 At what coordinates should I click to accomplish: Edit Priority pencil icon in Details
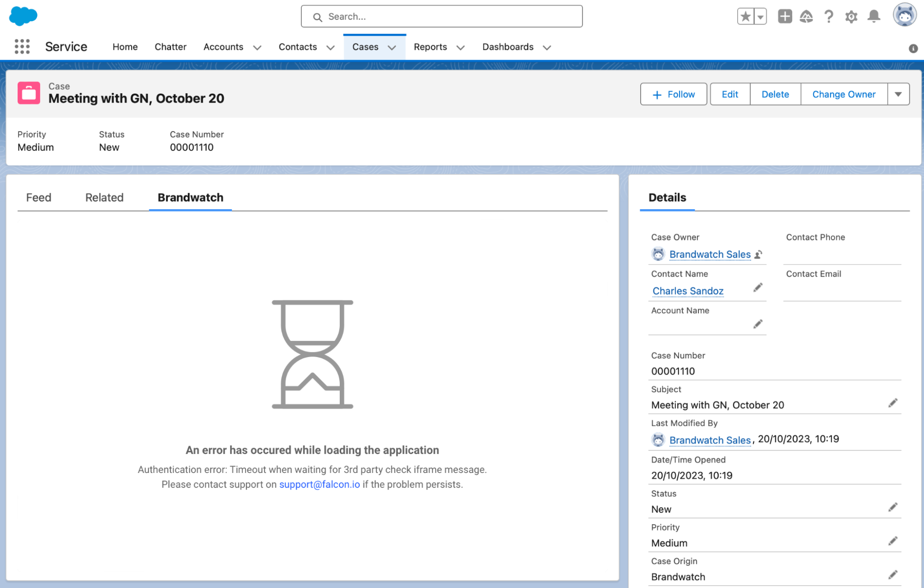coord(893,541)
